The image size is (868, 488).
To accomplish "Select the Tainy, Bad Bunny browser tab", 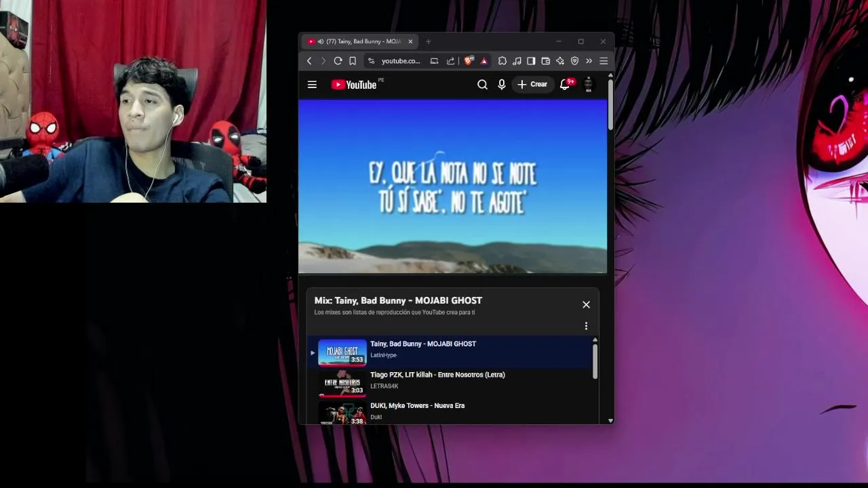I will pyautogui.click(x=359, y=41).
